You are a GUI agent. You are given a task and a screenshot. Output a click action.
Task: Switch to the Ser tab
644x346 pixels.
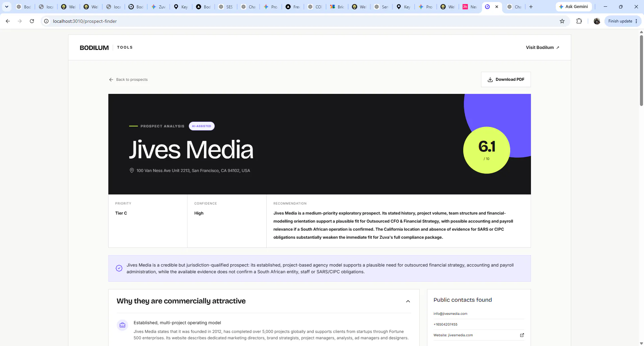pos(381,7)
